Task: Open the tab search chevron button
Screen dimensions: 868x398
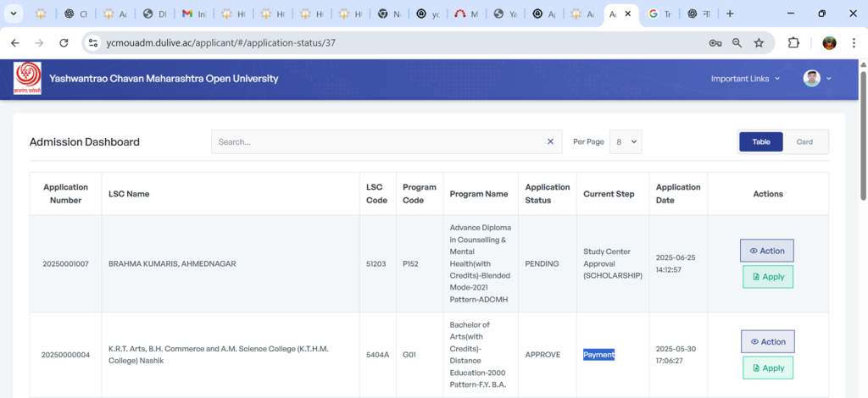Action: click(14, 14)
